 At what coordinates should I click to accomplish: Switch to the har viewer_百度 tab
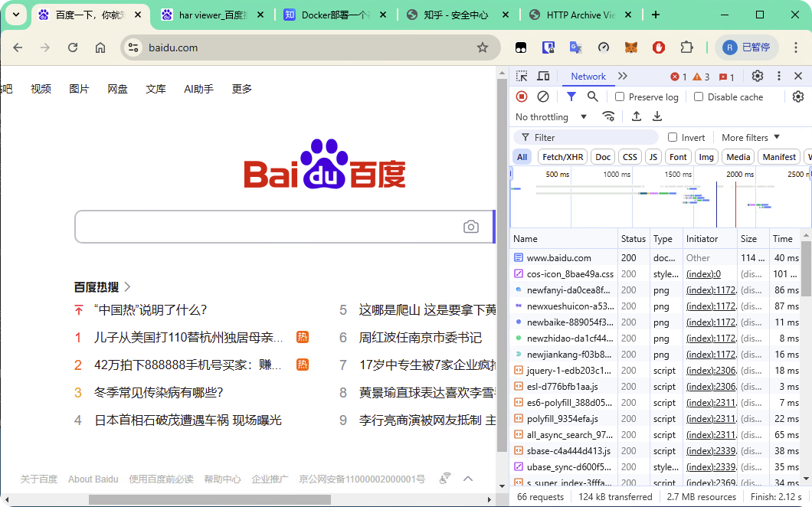point(213,15)
